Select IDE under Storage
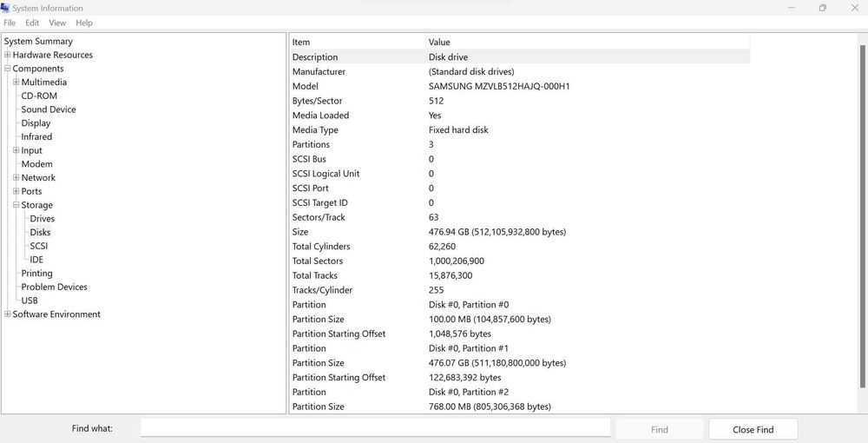868x443 pixels. [36, 259]
